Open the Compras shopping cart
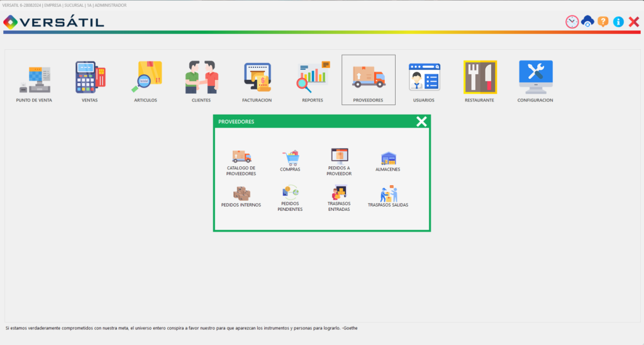The image size is (644, 345). pyautogui.click(x=291, y=161)
